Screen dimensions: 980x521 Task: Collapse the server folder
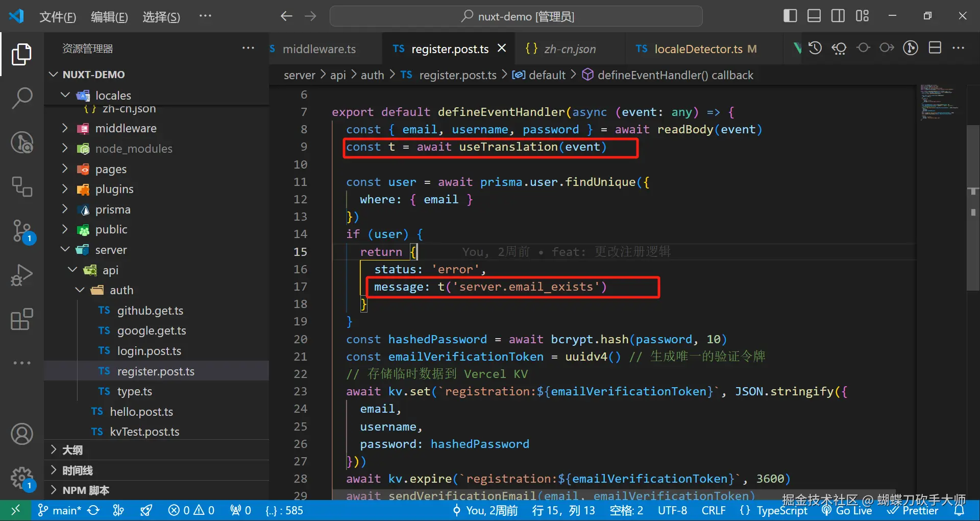tap(111, 250)
